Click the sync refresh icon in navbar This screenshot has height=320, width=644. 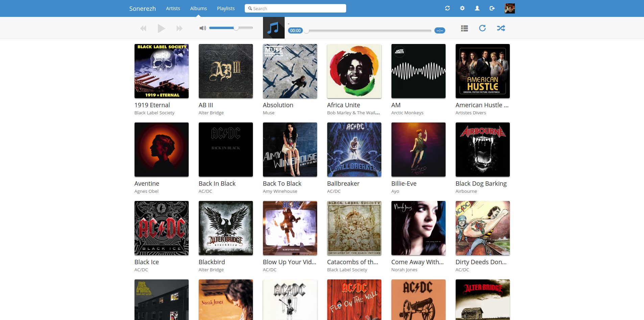[448, 8]
